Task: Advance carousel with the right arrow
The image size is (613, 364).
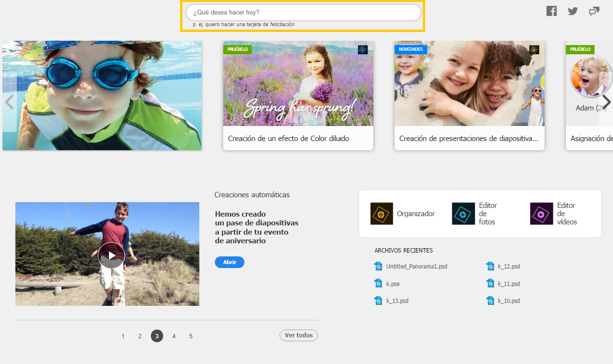Action: 606,102
